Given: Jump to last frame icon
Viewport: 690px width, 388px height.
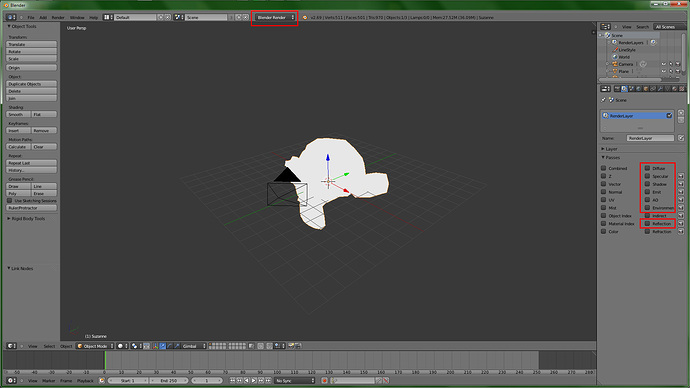Looking at the screenshot, I should tap(268, 381).
